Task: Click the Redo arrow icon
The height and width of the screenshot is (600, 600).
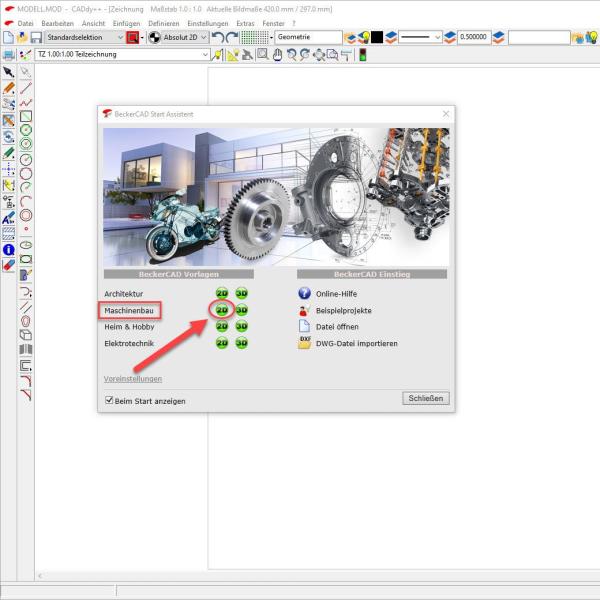Action: click(x=232, y=38)
